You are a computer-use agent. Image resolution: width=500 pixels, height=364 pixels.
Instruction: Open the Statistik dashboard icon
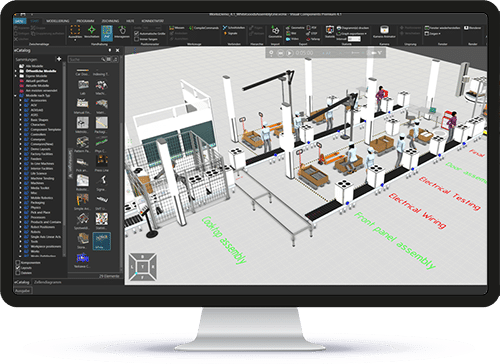tap(330, 30)
